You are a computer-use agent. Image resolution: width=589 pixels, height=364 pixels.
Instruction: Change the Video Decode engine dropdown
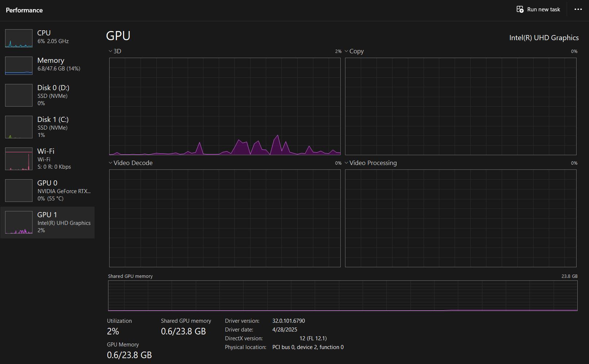[x=110, y=163]
